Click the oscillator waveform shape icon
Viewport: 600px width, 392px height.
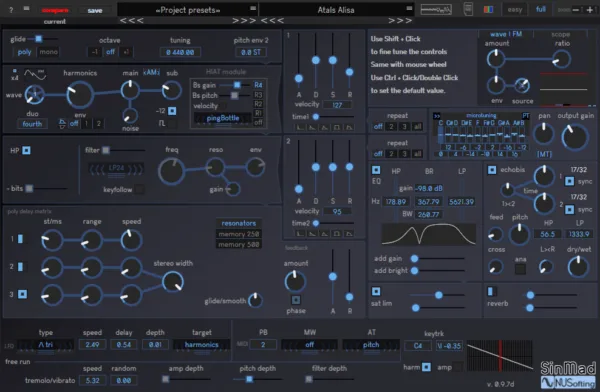35,74
